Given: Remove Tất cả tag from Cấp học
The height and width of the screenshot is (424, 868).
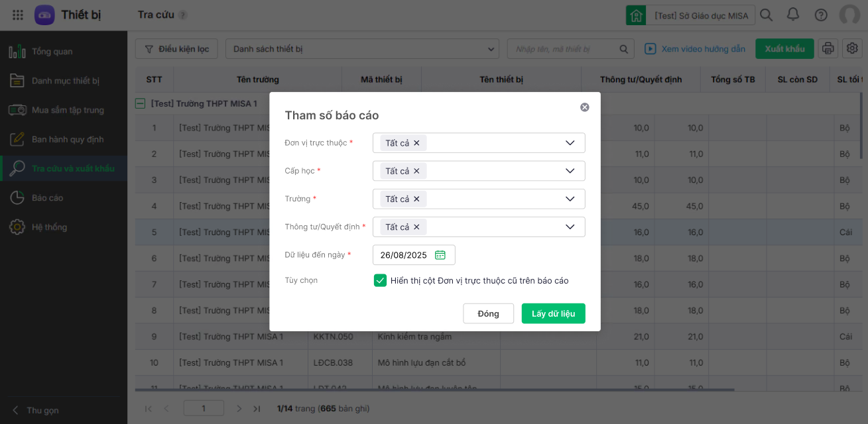Looking at the screenshot, I should 416,171.
